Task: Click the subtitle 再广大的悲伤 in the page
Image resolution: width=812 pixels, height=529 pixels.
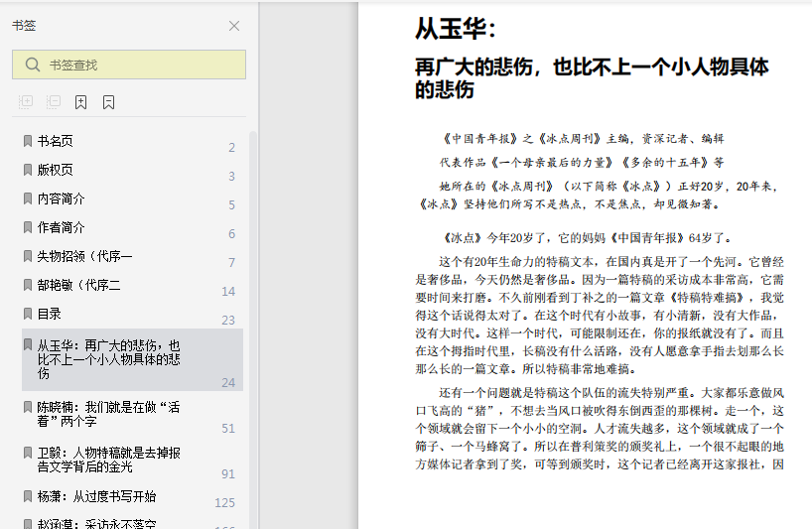Action: [592, 78]
